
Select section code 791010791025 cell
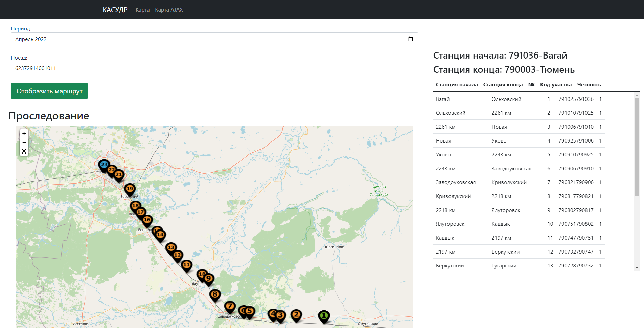[x=576, y=113]
